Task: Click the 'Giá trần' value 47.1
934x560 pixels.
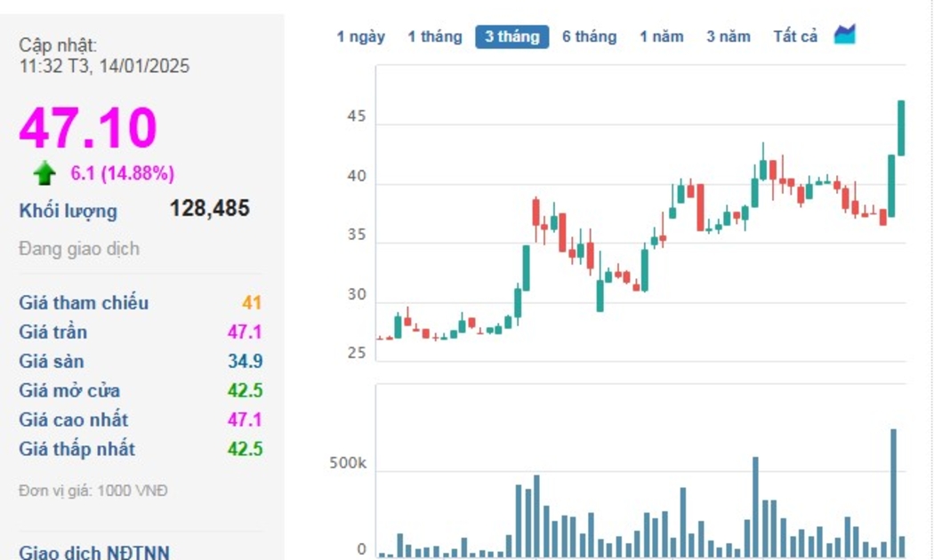Action: pyautogui.click(x=245, y=332)
